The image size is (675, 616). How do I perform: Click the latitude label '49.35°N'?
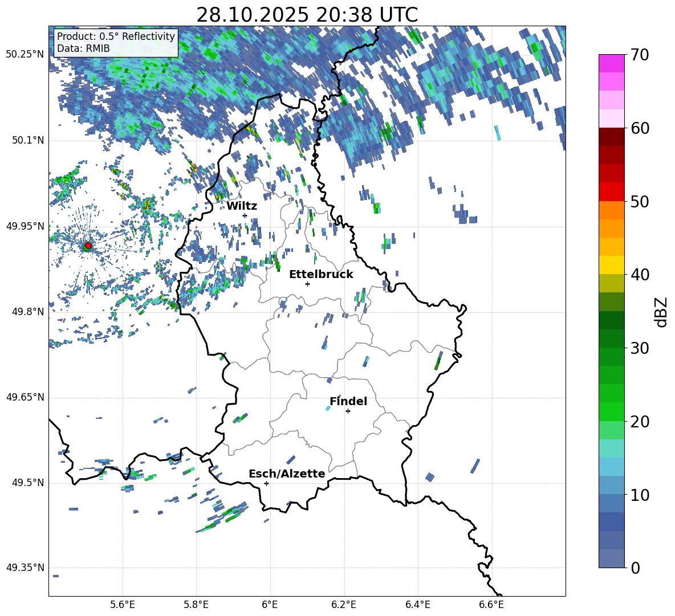click(25, 568)
